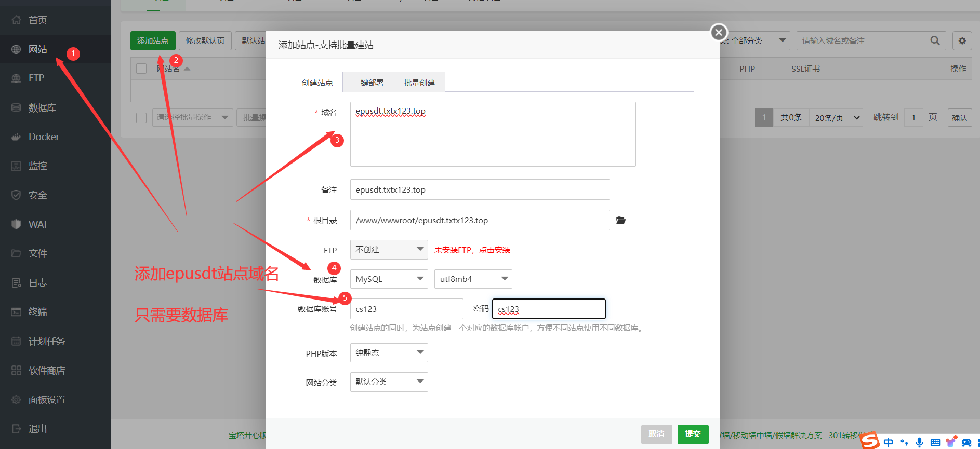This screenshot has width=980, height=449.
Task: Open the 安全 security sidebar item
Action: [37, 195]
